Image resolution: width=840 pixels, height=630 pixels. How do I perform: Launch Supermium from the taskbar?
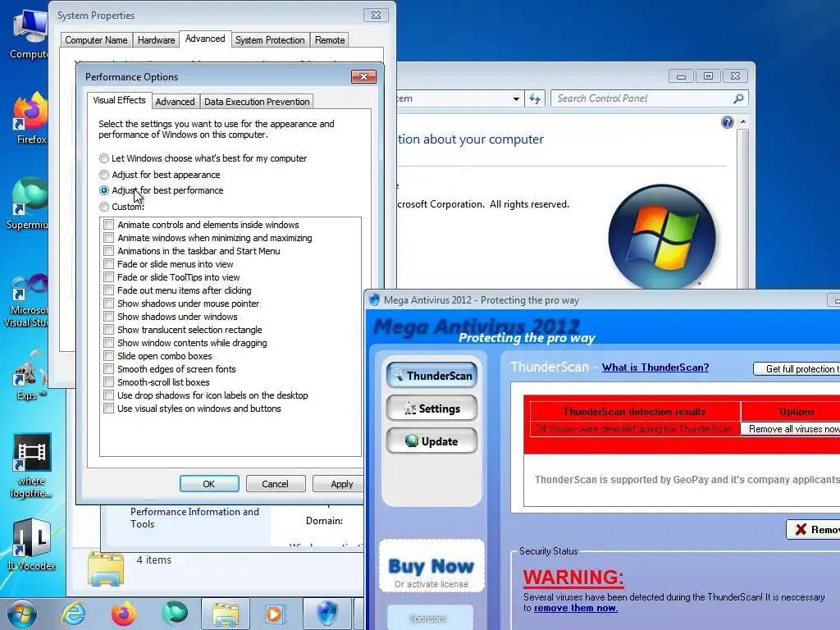pyautogui.click(x=176, y=614)
